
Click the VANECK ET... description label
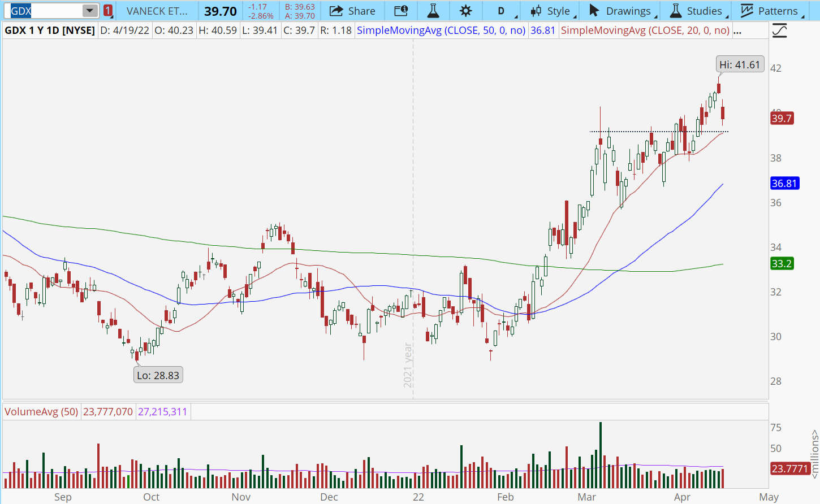tap(157, 11)
